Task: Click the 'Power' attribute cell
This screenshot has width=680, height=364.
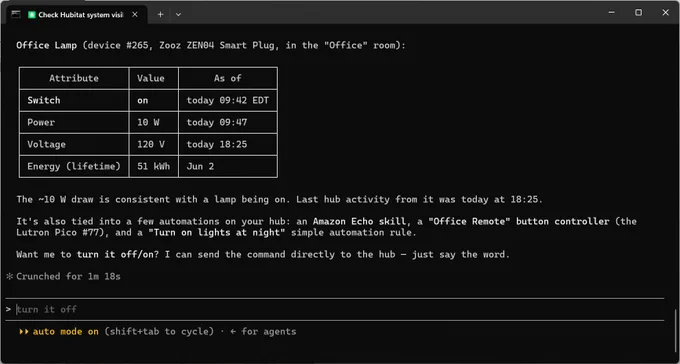Action: 74,122
